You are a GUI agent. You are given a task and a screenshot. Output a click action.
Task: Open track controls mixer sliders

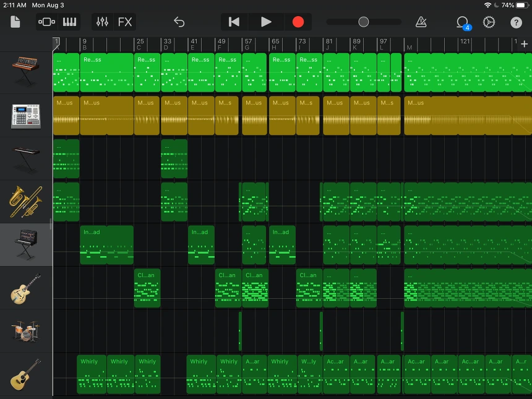(102, 22)
